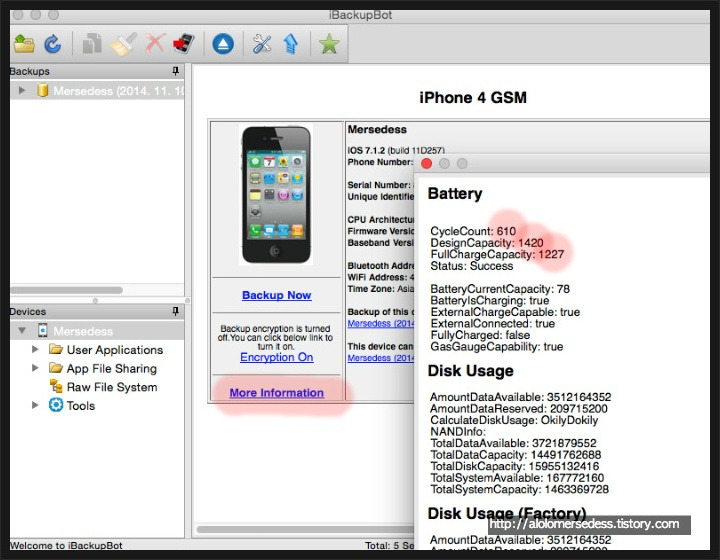Click CalculateDiskUsage: OkilyDokily text
This screenshot has width=720, height=560.
(x=514, y=420)
